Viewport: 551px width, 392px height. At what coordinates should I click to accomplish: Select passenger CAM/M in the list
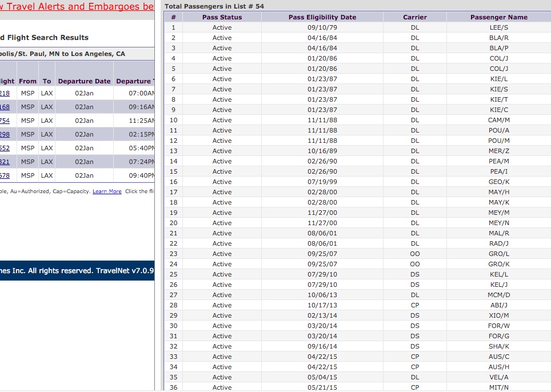(498, 120)
